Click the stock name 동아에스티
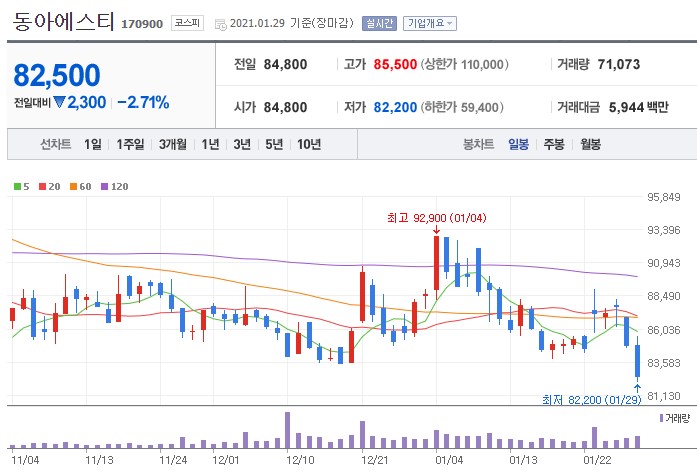Image resolution: width=697 pixels, height=475 pixels. pos(64,21)
